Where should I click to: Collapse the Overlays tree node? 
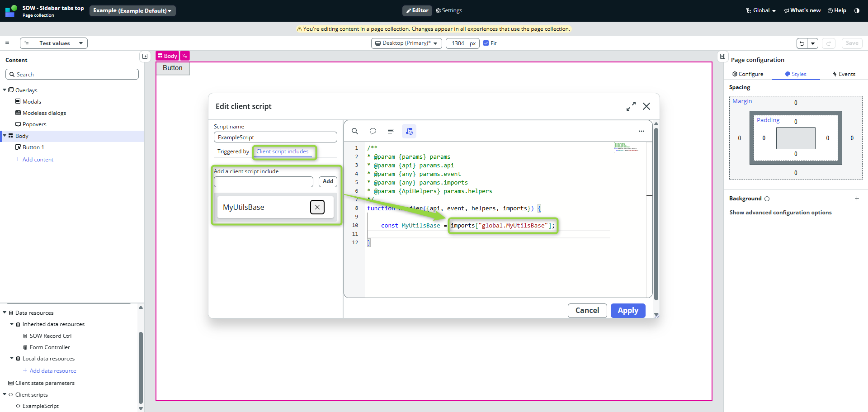tap(5, 90)
